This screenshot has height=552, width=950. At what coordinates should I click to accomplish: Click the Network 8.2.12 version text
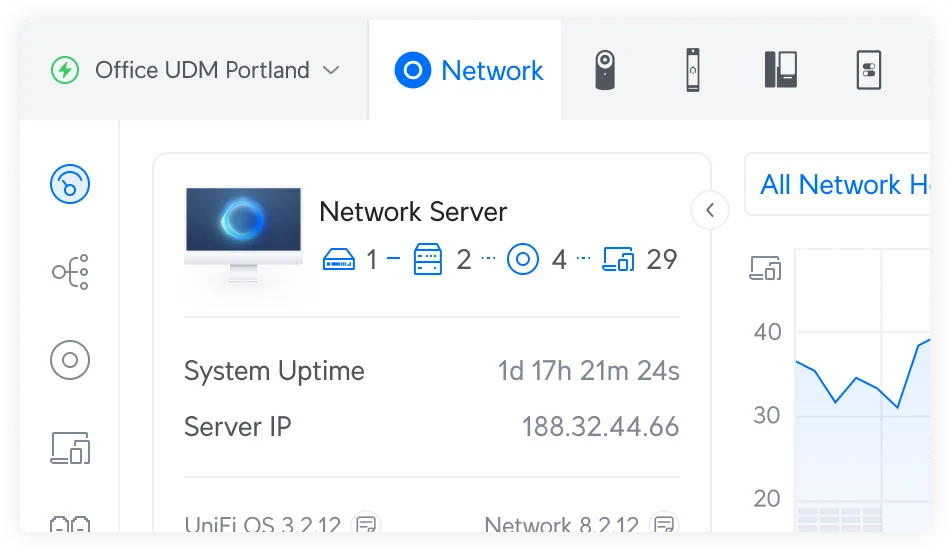tap(562, 524)
